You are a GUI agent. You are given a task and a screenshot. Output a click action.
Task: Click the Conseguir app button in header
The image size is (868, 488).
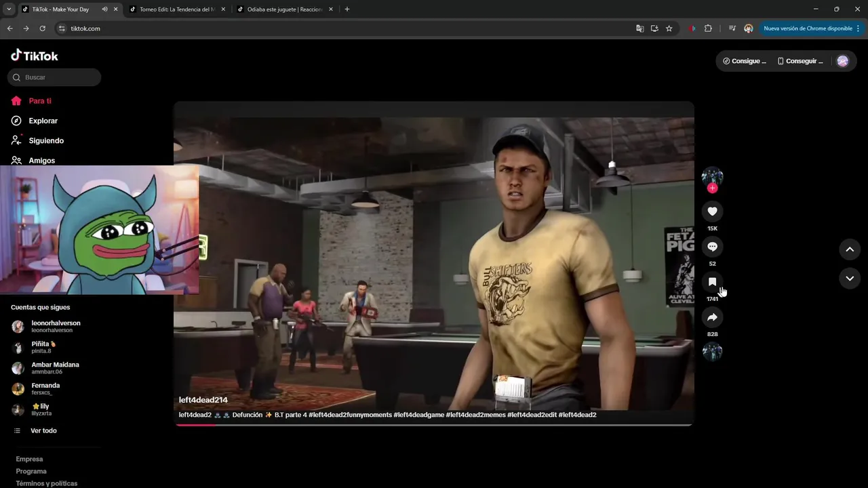point(800,61)
